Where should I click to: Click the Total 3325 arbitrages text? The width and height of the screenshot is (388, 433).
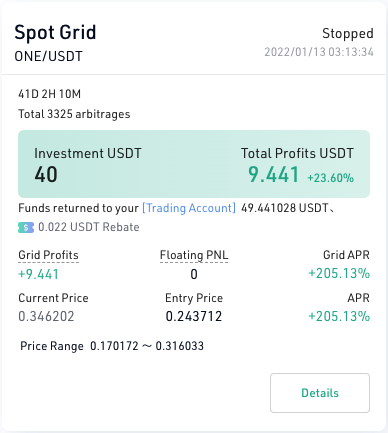point(74,114)
